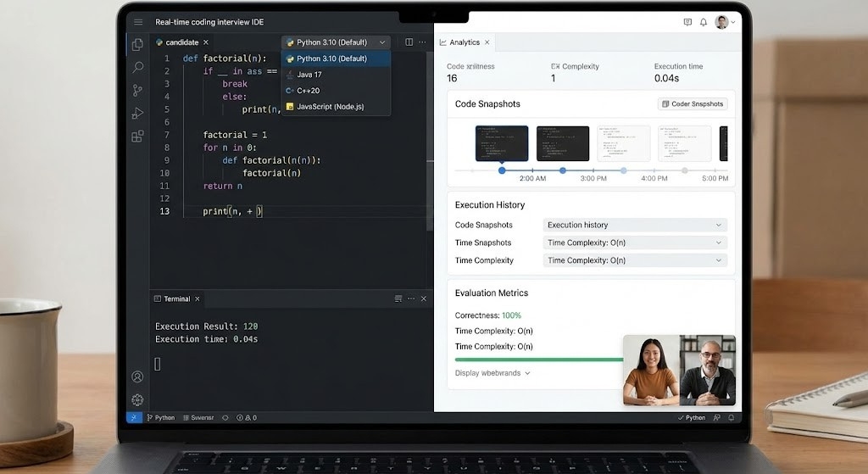Close the candidate editor tab
The width and height of the screenshot is (868, 474).
point(206,42)
